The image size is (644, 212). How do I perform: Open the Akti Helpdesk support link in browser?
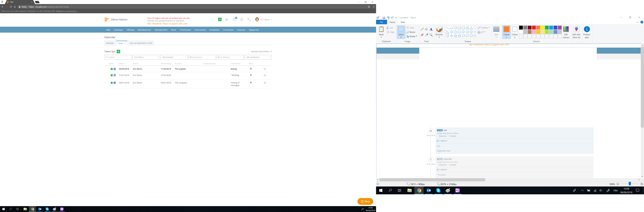coord(167,24)
